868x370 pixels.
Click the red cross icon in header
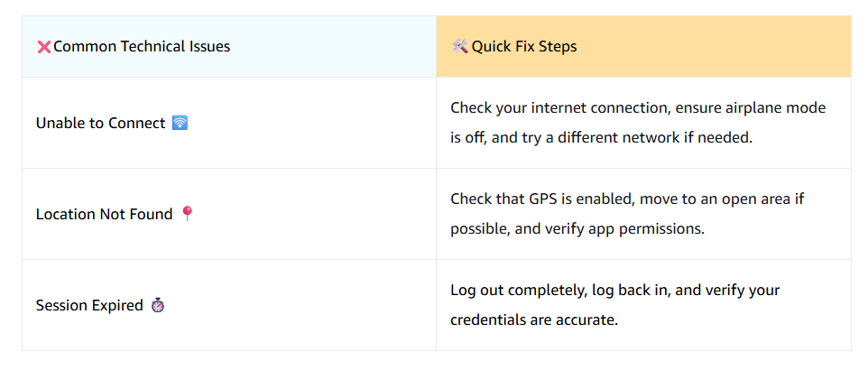[43, 46]
